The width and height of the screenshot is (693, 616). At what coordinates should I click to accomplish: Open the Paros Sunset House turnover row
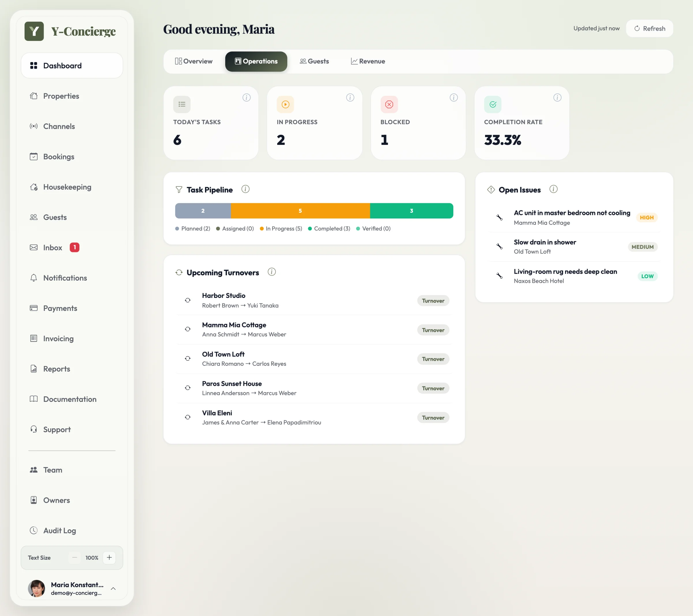314,388
